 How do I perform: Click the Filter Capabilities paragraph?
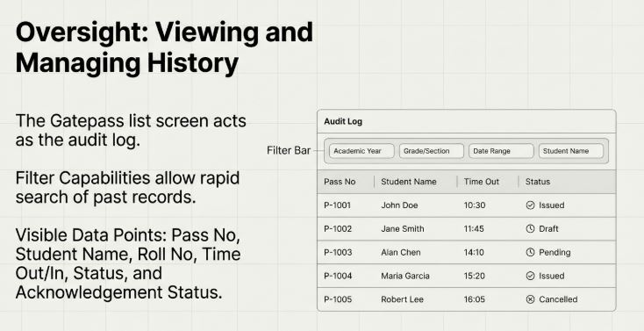(128, 188)
